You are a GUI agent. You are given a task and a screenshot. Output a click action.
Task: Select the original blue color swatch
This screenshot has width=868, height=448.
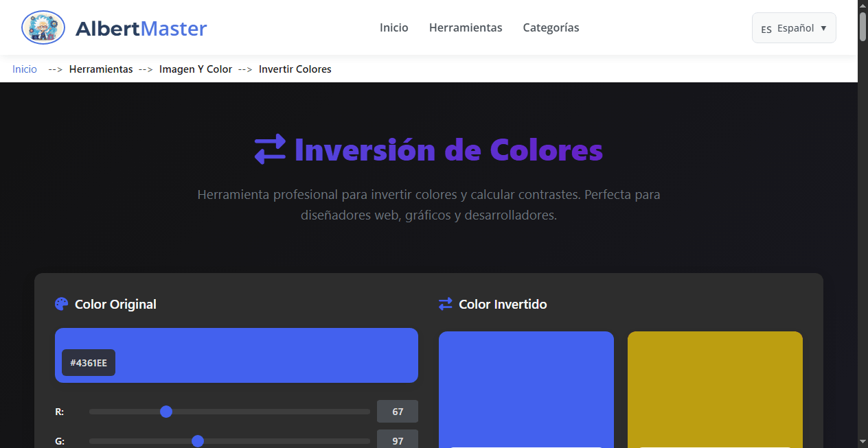pyautogui.click(x=236, y=355)
